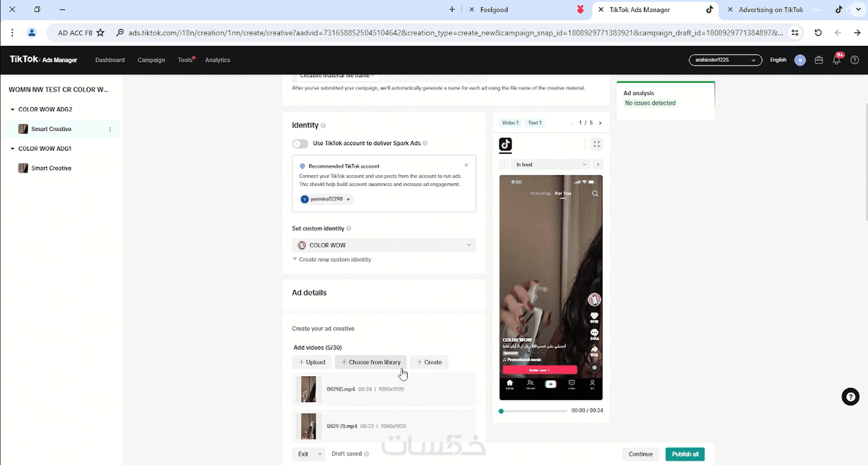Open the arrow dropdown next to Exit
Screen dimensions: 868x465
(320, 454)
